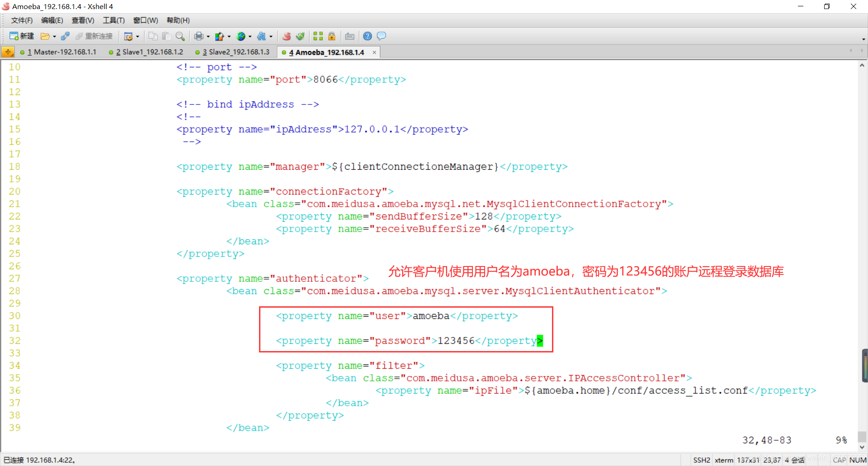
Task: Click the print icon
Action: [199, 36]
